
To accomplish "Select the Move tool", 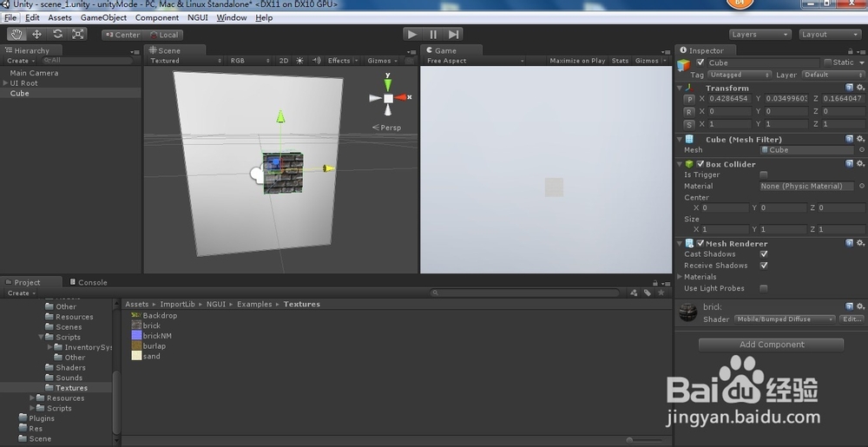I will click(36, 35).
